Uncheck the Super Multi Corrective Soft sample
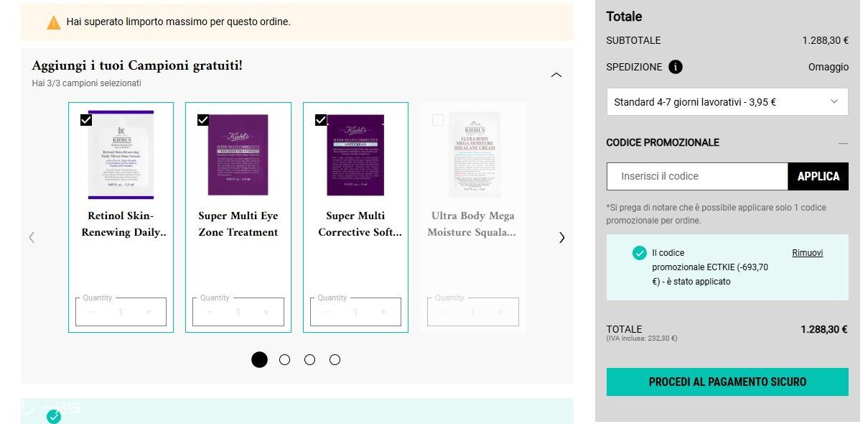This screenshot has width=868, height=424. 321,120
